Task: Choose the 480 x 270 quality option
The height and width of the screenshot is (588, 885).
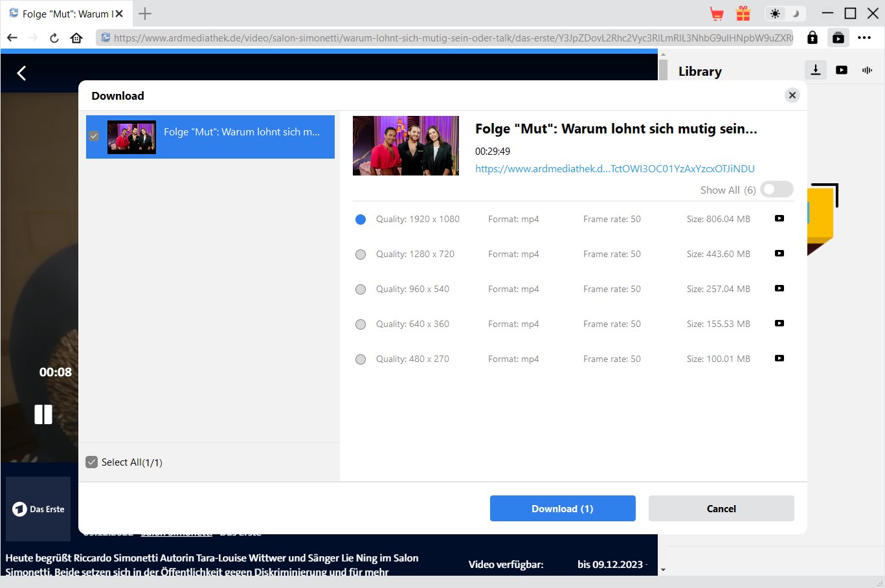Action: (x=361, y=359)
